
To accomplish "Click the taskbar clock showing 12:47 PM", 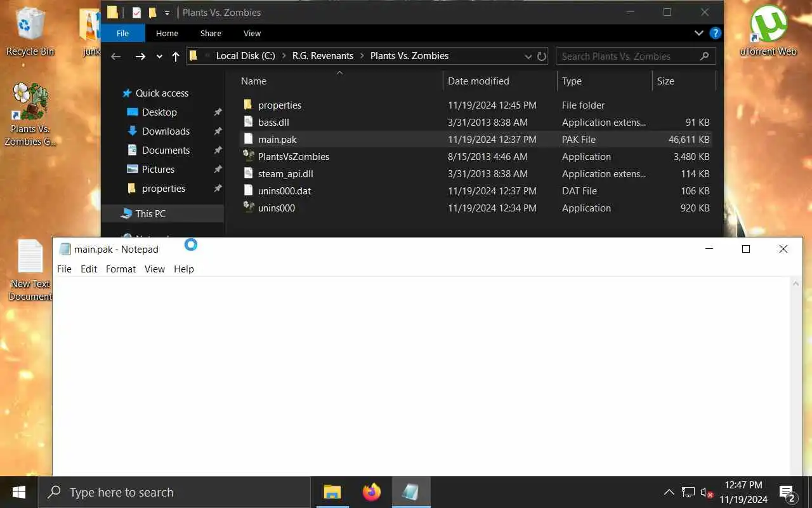I will [x=743, y=492].
